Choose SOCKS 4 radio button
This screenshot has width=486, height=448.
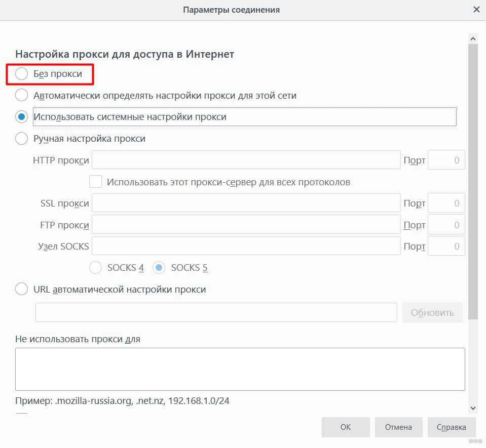(x=95, y=267)
